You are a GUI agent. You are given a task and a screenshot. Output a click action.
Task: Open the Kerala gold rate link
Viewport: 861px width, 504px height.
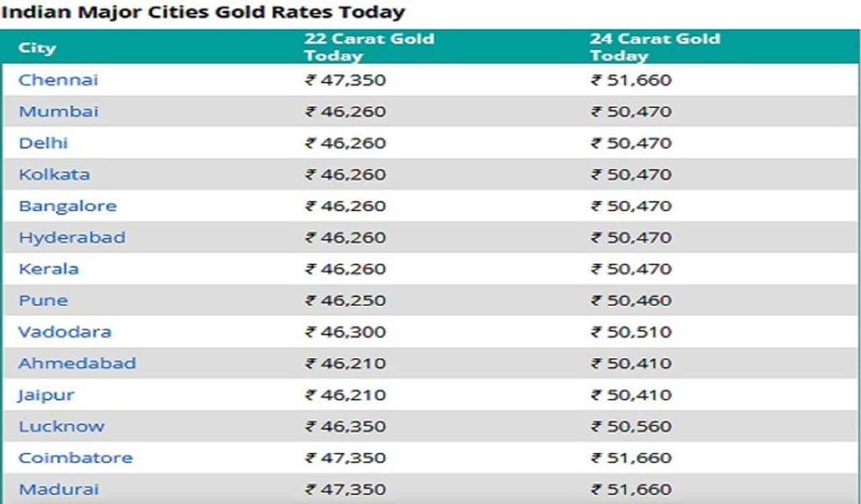48,269
